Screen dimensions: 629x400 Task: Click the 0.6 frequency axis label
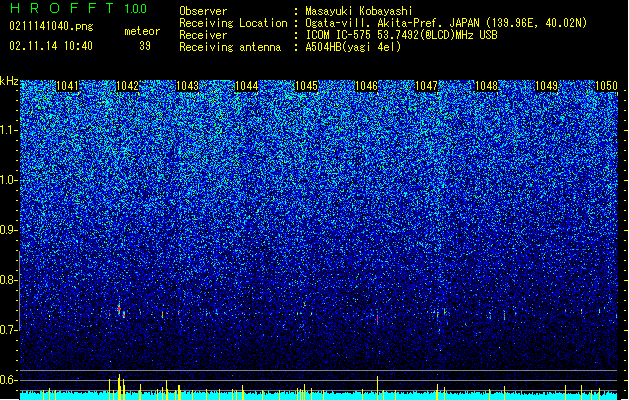[8, 380]
